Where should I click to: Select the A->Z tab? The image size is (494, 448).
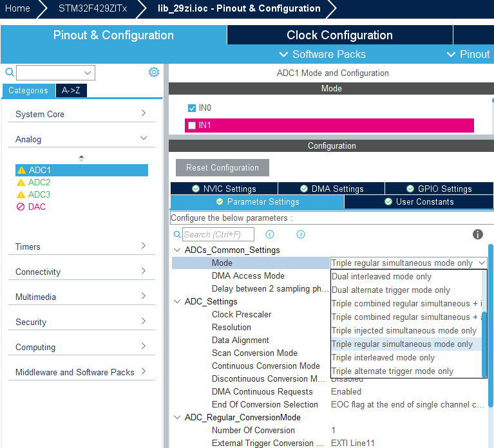click(71, 91)
